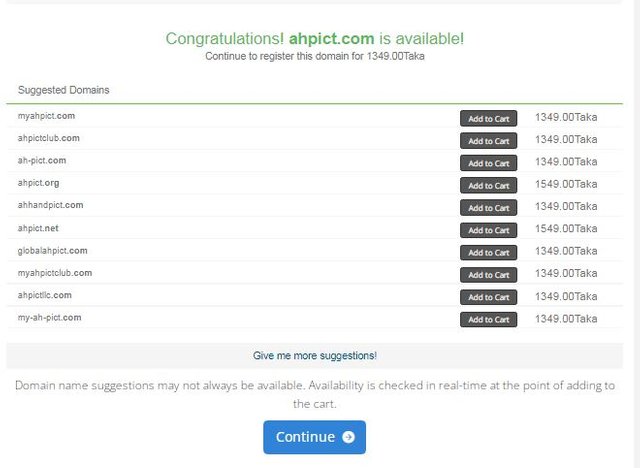Open Give me more suggestions link
The image size is (640, 468).
[x=315, y=356]
